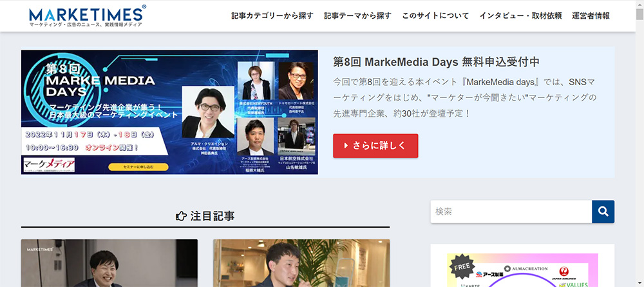Click the 注目記事 section heading
The height and width of the screenshot is (287, 644).
[x=205, y=216]
